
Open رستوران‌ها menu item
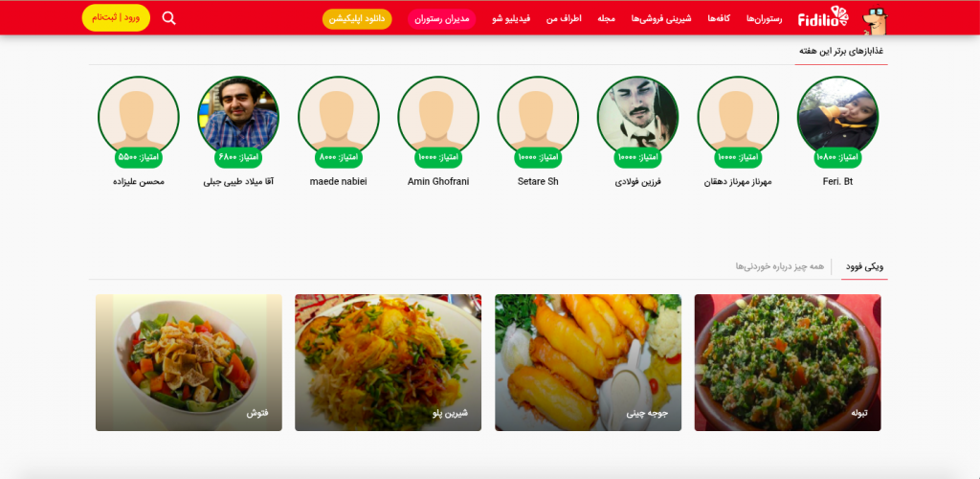click(x=765, y=19)
